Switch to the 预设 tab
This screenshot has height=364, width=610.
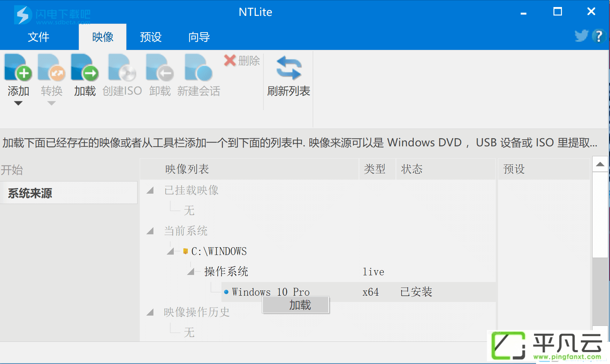tap(150, 37)
